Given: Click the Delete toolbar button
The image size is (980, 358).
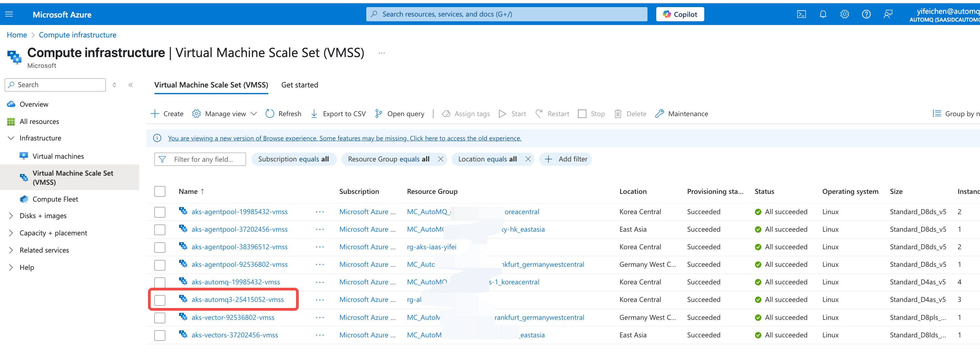Looking at the screenshot, I should pyautogui.click(x=630, y=113).
